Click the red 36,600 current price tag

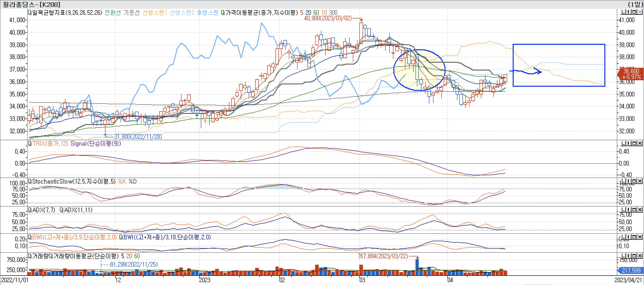point(630,74)
